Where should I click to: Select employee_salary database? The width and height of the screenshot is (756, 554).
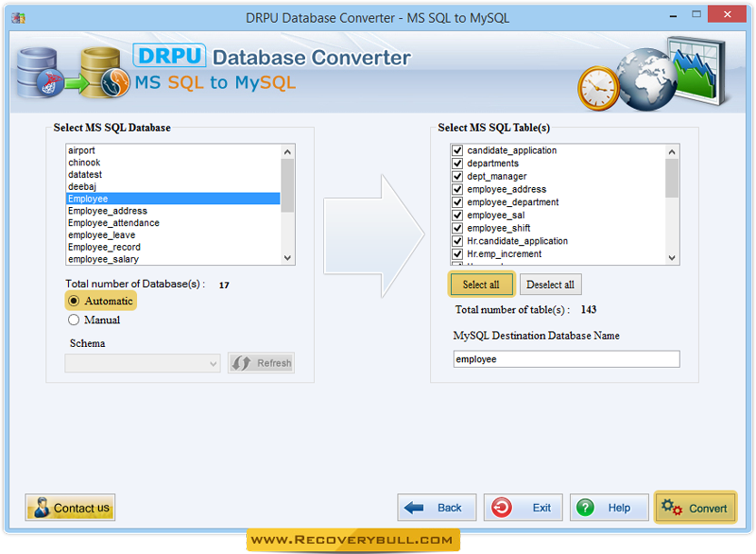[173, 259]
